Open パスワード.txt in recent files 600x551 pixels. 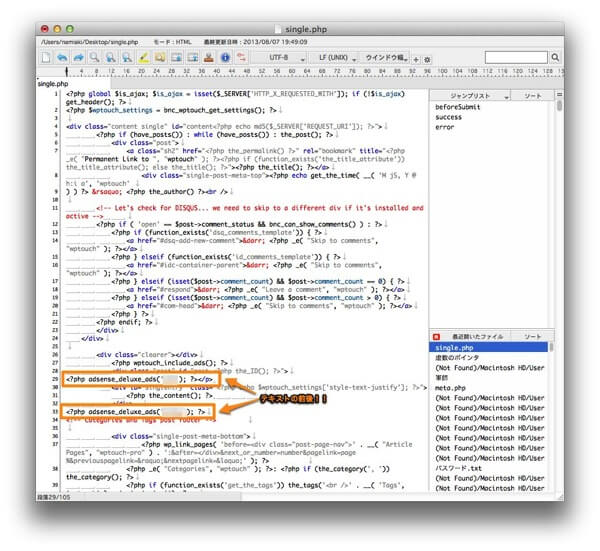(458, 468)
